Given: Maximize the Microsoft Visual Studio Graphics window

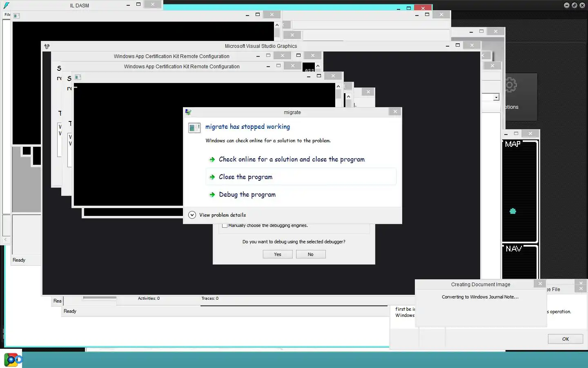Looking at the screenshot, I should [x=458, y=45].
